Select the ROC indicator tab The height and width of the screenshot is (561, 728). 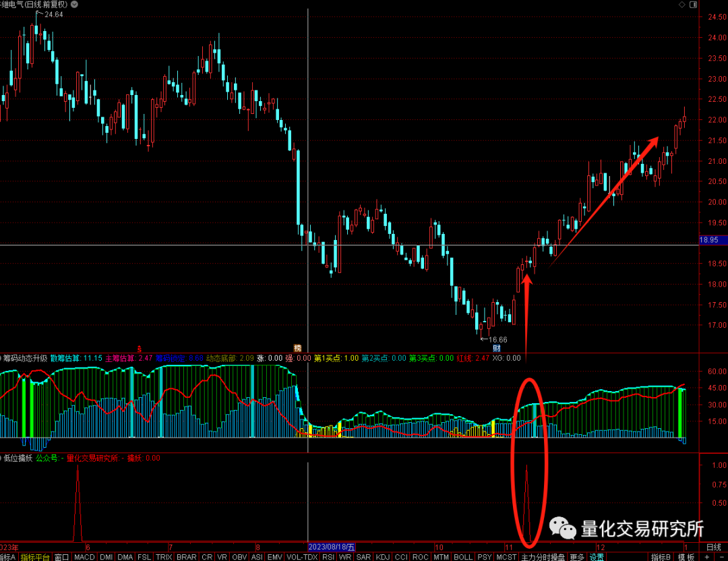click(421, 557)
